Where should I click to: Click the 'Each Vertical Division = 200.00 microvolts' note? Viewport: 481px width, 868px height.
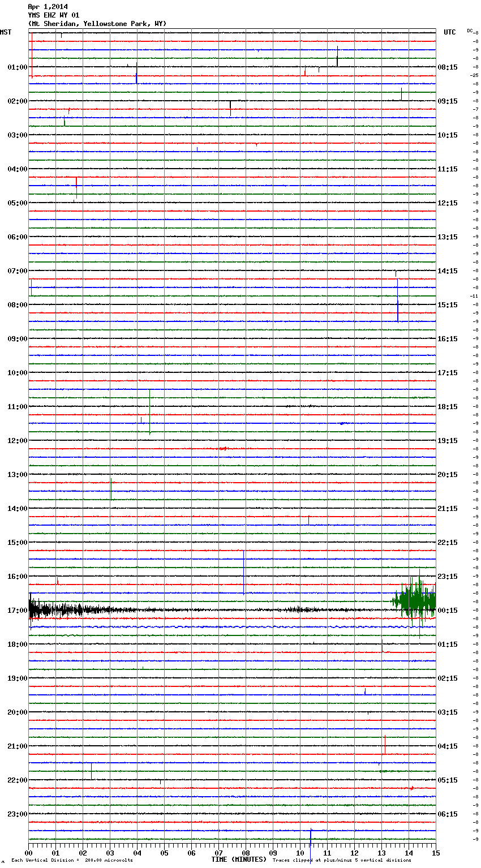(x=72, y=861)
